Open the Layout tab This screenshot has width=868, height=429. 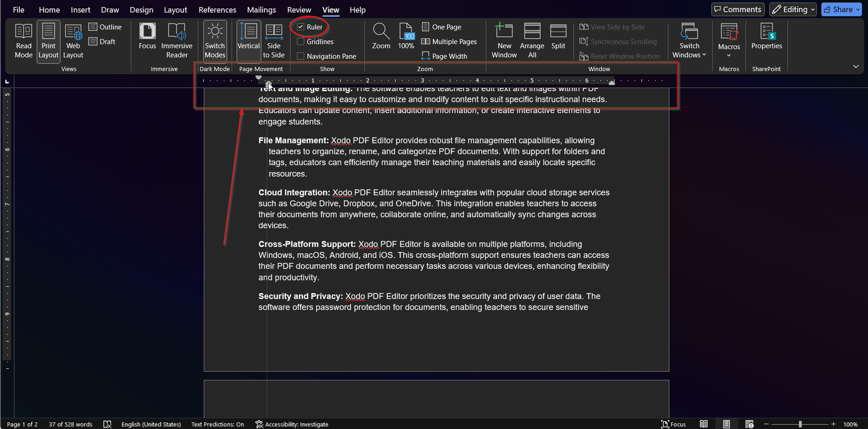click(175, 10)
